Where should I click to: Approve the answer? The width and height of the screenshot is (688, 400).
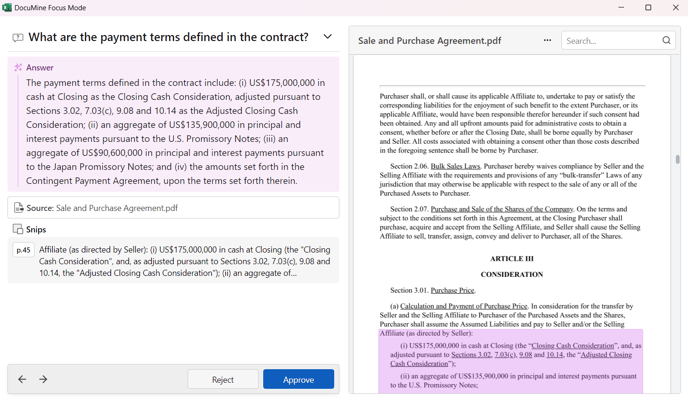pyautogui.click(x=298, y=379)
